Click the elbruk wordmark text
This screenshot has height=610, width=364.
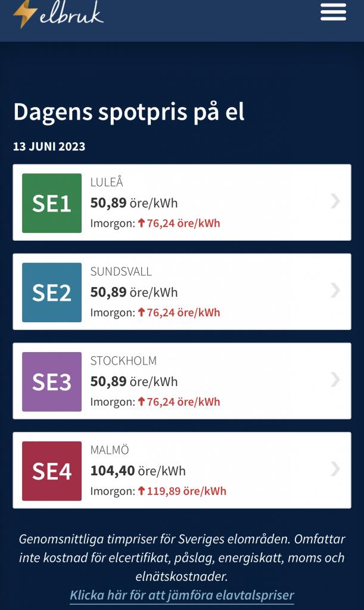tap(71, 14)
